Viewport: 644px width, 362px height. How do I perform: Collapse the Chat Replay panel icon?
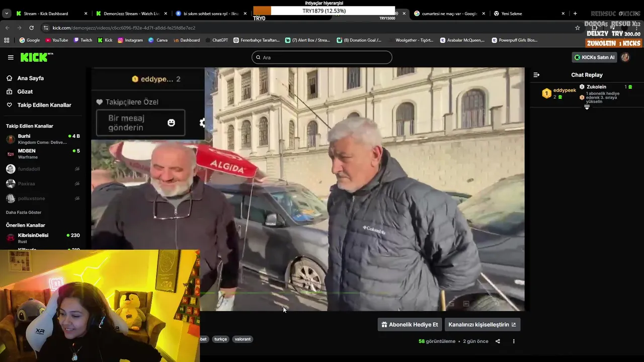tap(536, 75)
